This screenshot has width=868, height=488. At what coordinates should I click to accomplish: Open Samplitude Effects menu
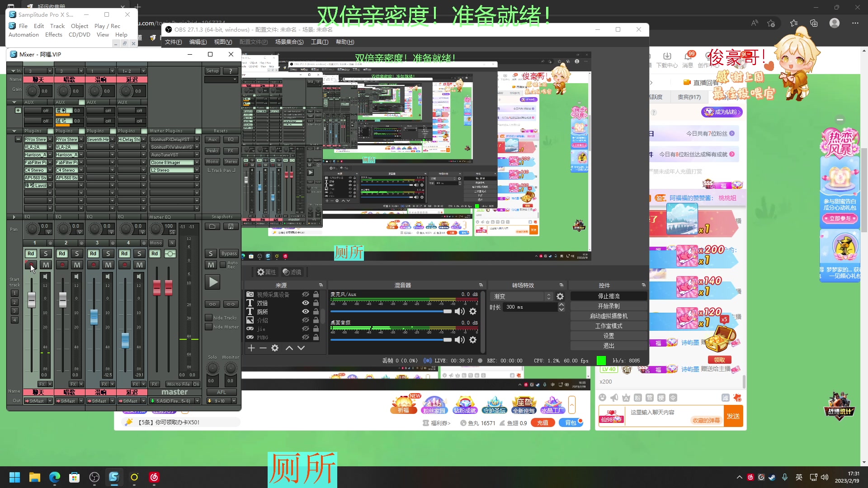tap(54, 35)
